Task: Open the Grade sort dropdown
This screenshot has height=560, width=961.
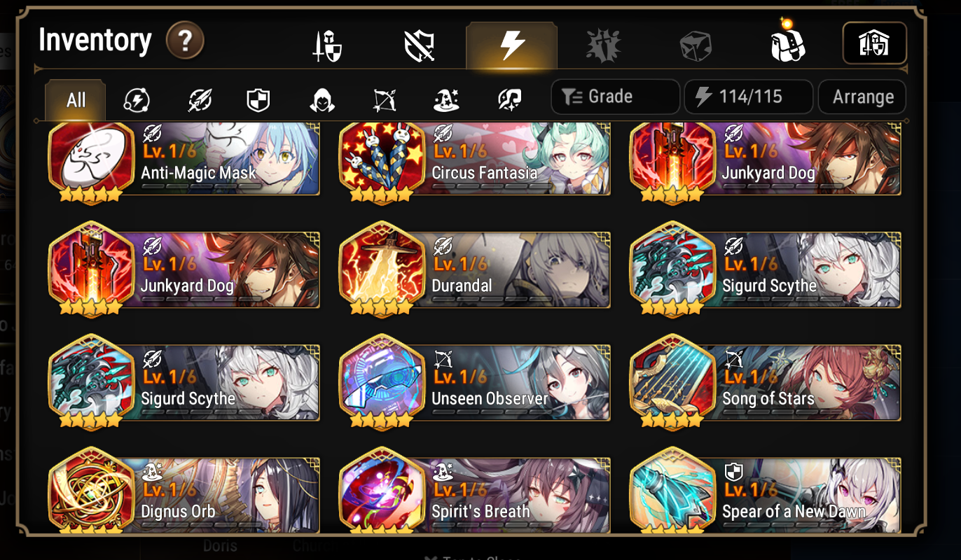Action: tap(615, 97)
